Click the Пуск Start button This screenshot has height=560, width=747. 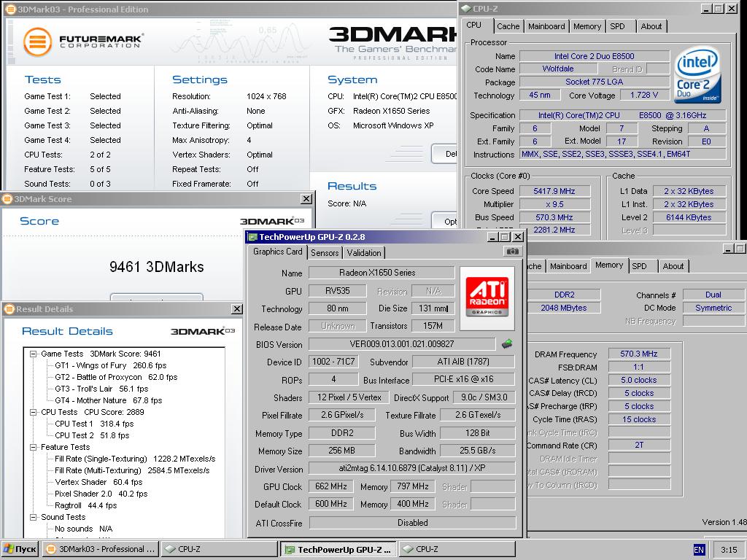tap(20, 549)
